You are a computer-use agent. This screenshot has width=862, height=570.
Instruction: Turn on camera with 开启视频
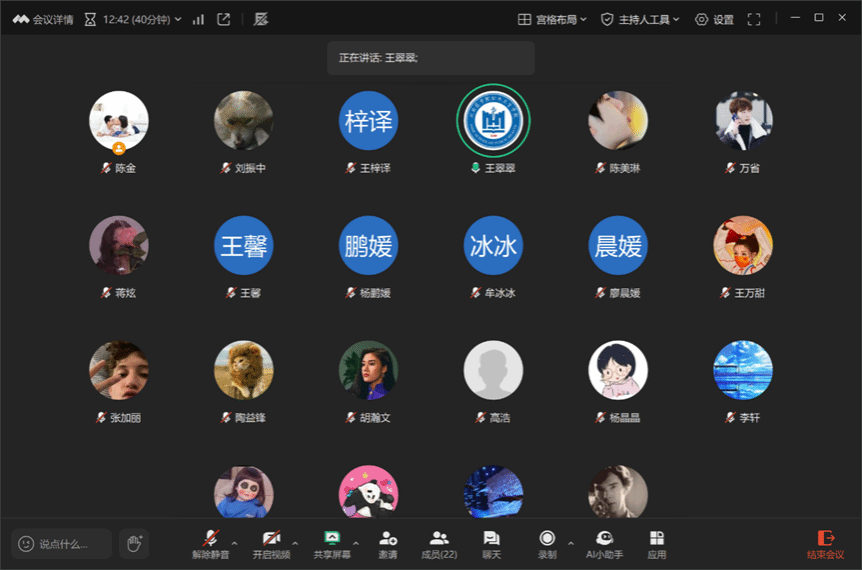[x=271, y=543]
